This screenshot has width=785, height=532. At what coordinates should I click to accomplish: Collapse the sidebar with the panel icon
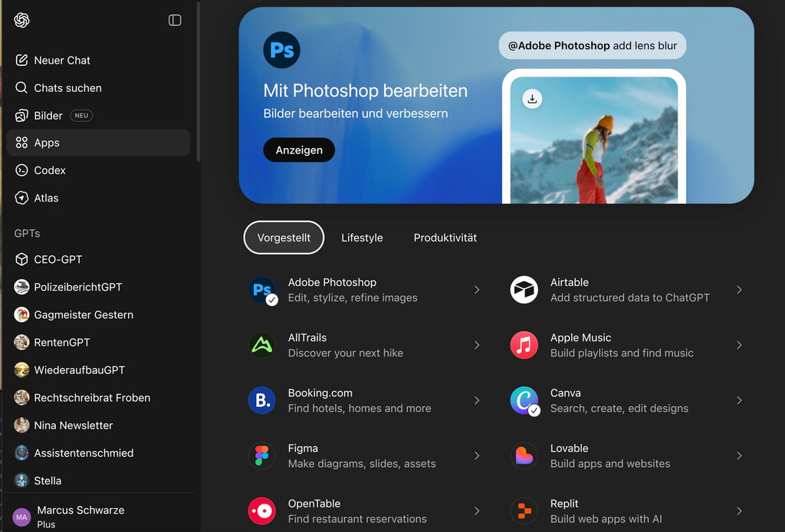(x=175, y=21)
